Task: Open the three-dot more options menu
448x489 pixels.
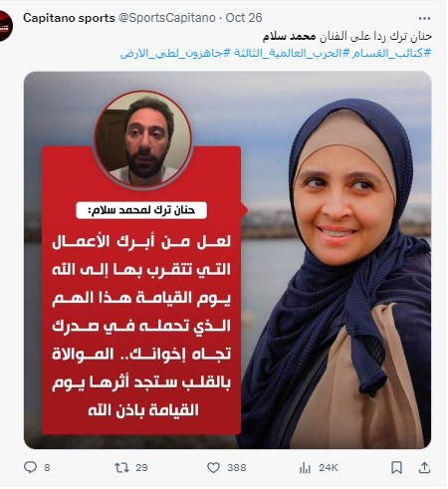Action: [x=424, y=18]
